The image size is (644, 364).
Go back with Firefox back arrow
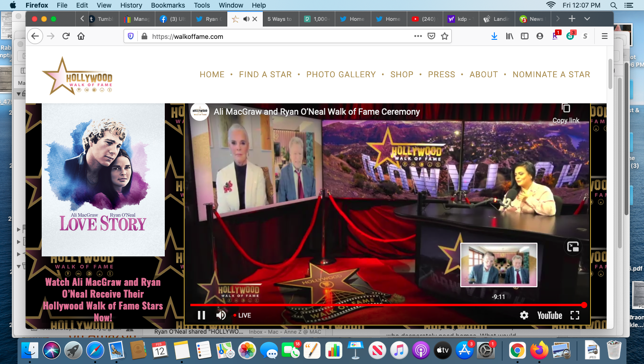tap(35, 36)
